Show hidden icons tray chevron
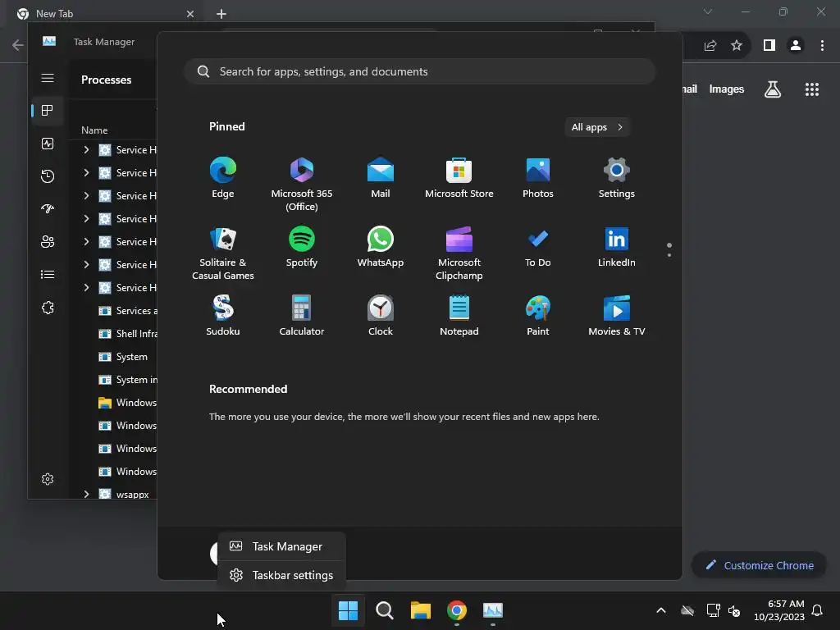The height and width of the screenshot is (630, 840). pyautogui.click(x=661, y=610)
